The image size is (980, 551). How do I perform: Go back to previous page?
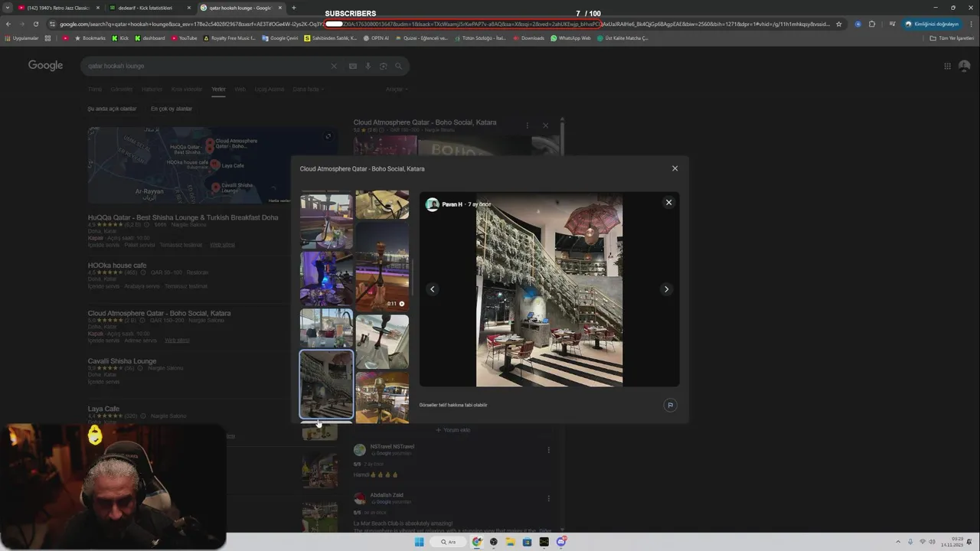(x=8, y=24)
